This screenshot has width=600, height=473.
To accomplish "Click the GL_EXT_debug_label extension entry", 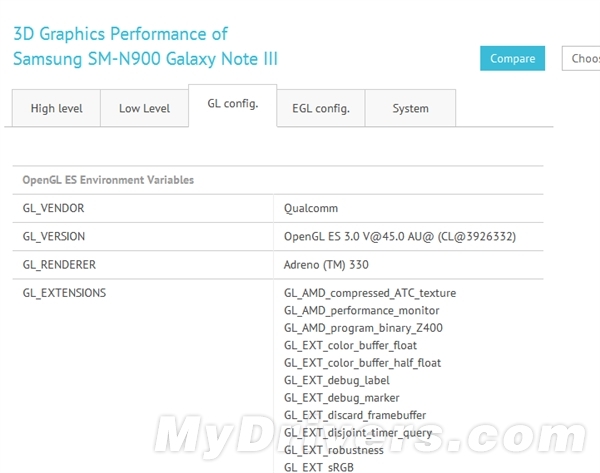I will click(x=336, y=380).
